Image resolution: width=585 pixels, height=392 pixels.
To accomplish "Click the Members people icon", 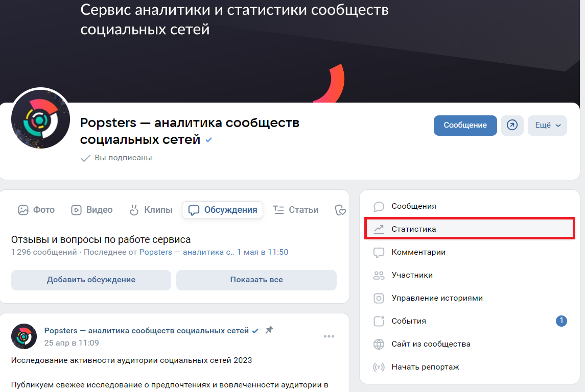I will point(379,275).
